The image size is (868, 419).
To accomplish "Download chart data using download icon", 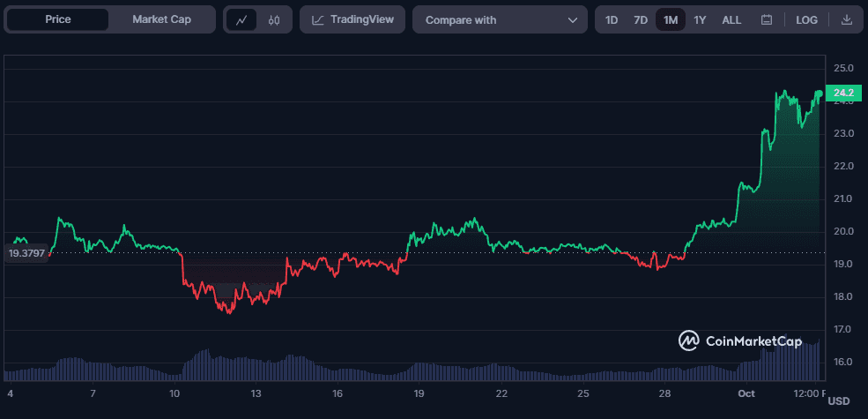I will pos(847,19).
